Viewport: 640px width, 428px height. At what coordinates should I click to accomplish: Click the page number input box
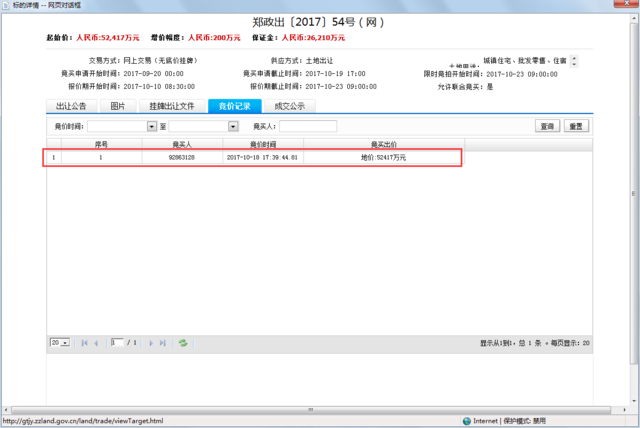pos(117,343)
